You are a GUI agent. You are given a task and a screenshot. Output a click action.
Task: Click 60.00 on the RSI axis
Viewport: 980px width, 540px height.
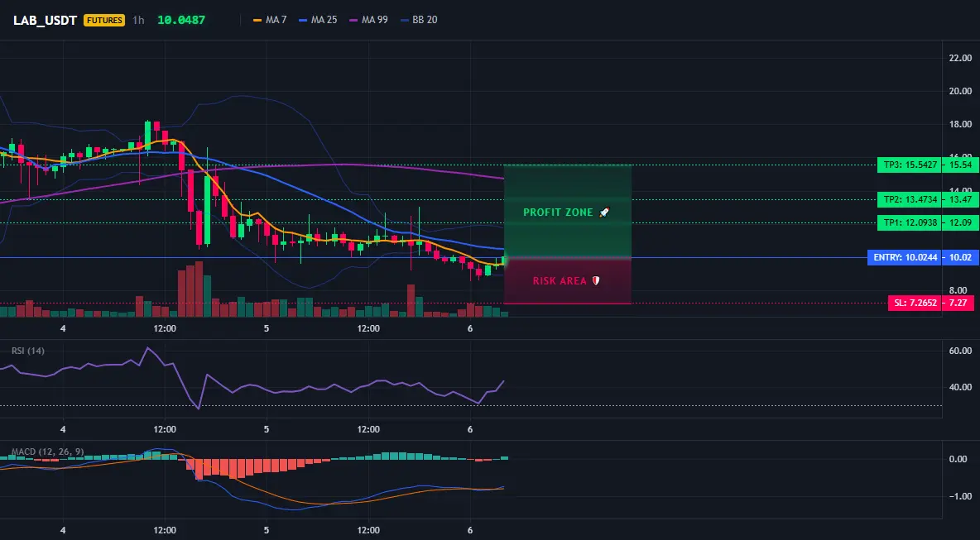[960, 351]
